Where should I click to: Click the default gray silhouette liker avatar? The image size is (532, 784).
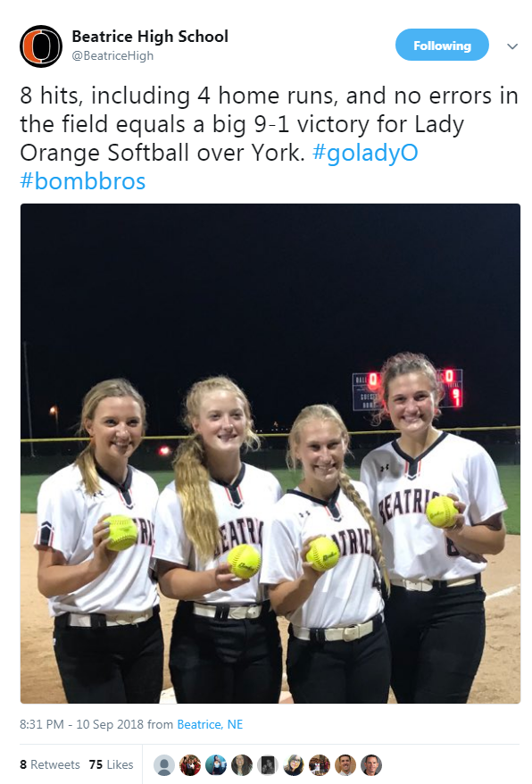164,765
